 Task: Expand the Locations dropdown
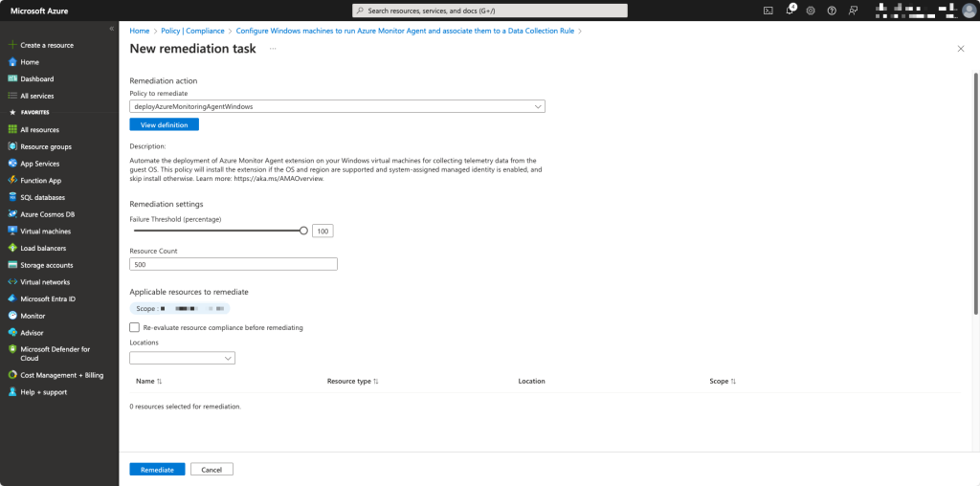tap(182, 358)
